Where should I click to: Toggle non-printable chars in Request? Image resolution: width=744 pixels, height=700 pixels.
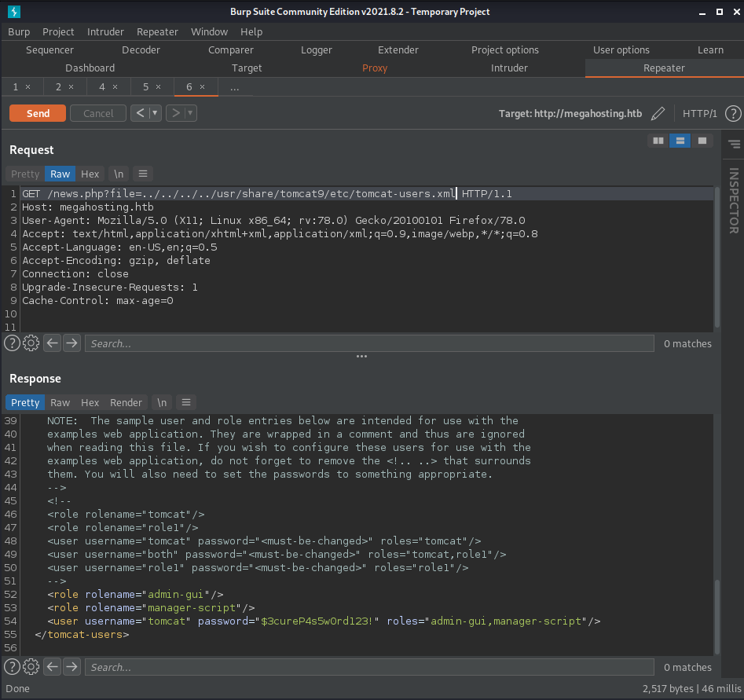pyautogui.click(x=119, y=174)
